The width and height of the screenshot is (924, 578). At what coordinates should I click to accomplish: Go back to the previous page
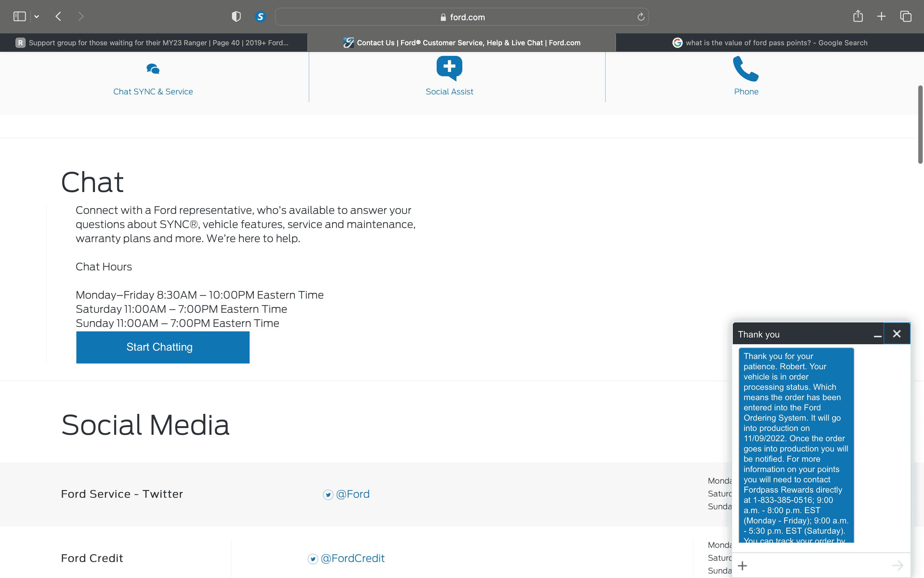[58, 16]
